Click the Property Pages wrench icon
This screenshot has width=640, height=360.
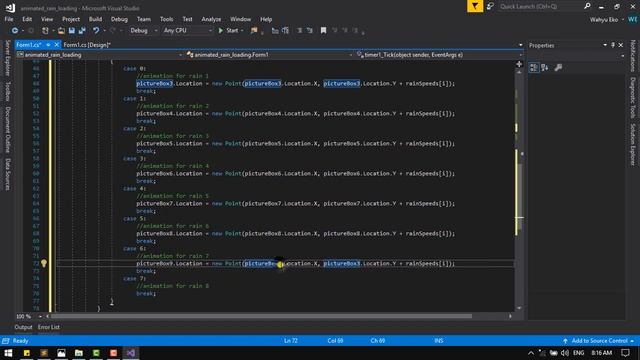(558, 68)
